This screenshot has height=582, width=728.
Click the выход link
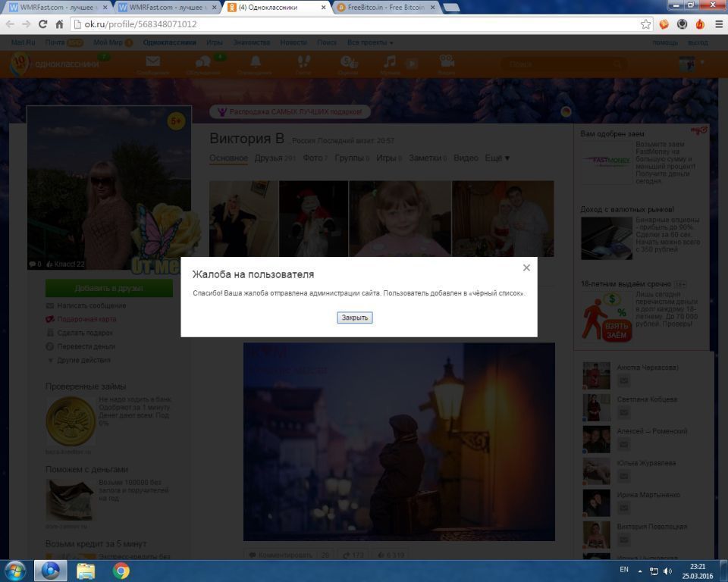[698, 42]
